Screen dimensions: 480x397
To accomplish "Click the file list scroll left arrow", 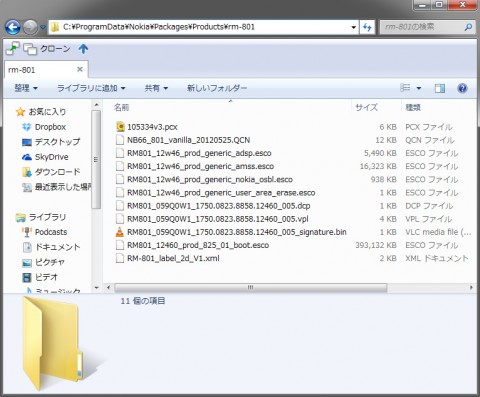I will point(108,287).
